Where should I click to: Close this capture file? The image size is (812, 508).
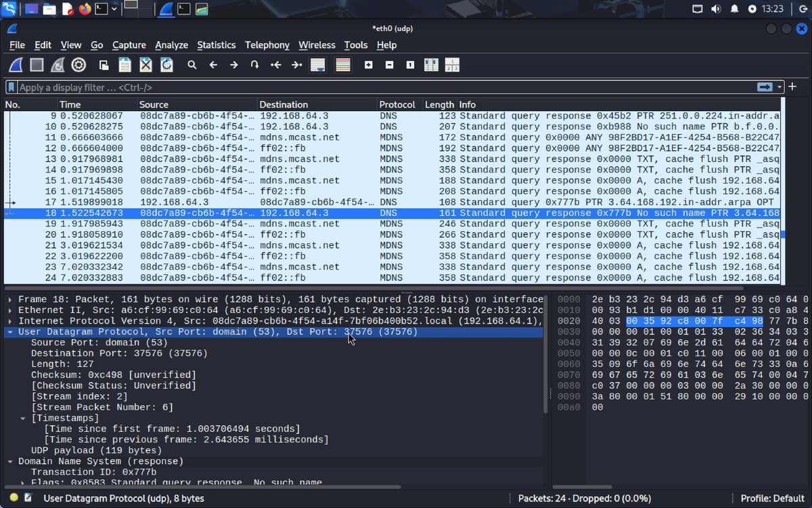145,65
